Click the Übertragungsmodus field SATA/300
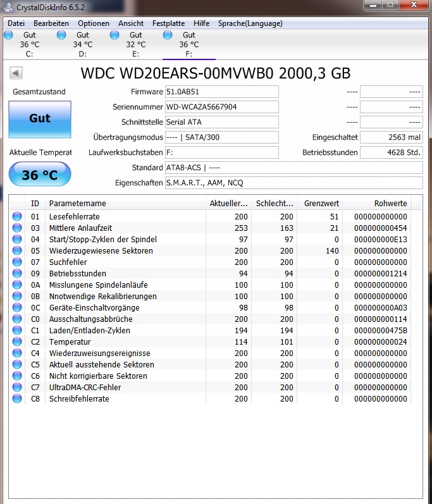 (222, 137)
